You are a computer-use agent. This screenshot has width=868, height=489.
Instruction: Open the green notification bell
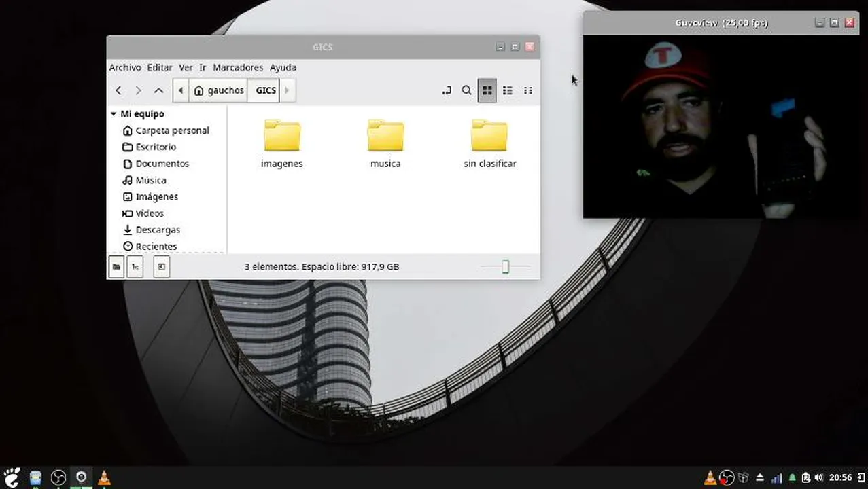792,477
